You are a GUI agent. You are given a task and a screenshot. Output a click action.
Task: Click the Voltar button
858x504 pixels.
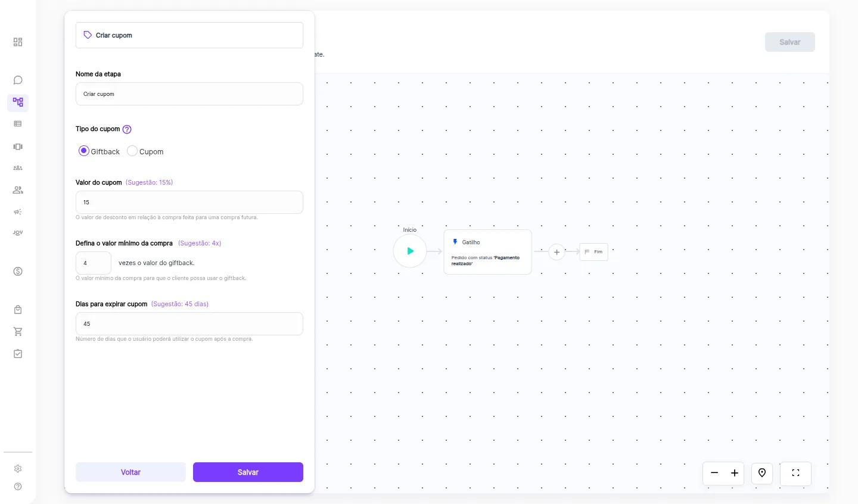point(130,472)
